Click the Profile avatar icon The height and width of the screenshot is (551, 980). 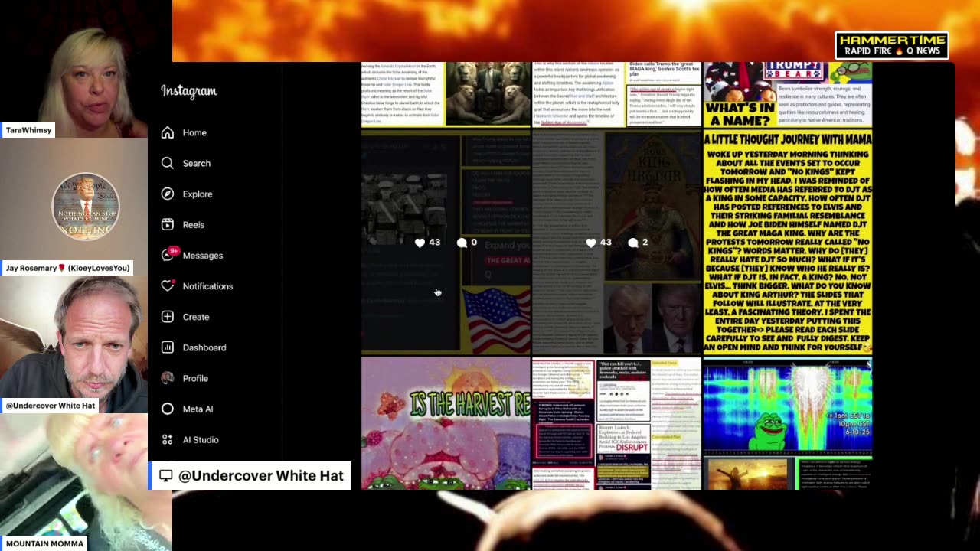coord(168,378)
